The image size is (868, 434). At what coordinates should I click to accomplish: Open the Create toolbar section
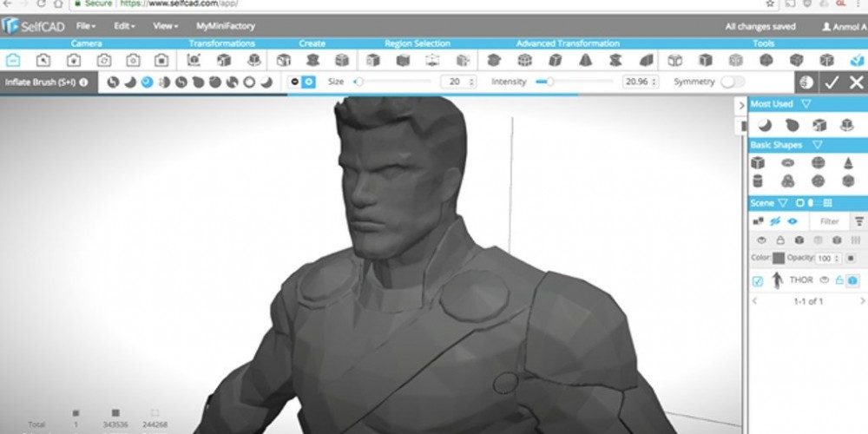(312, 43)
